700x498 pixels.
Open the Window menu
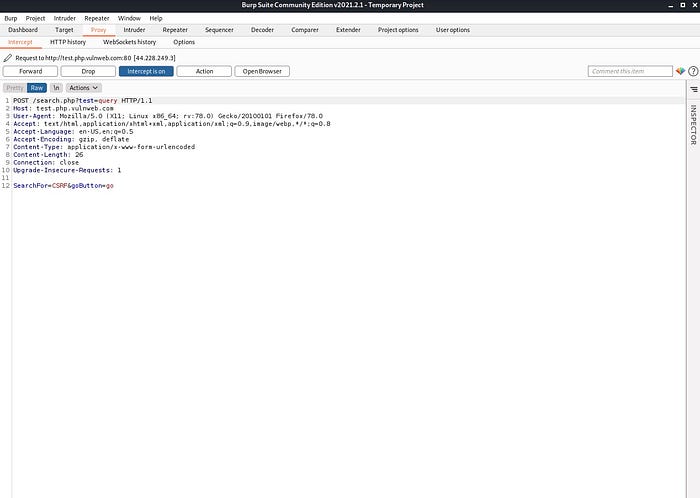coord(129,18)
